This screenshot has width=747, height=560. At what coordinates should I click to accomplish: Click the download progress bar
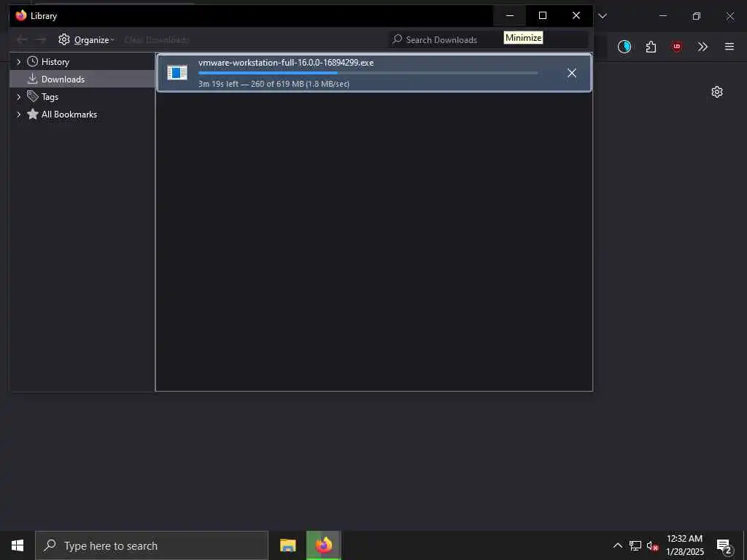pyautogui.click(x=368, y=74)
